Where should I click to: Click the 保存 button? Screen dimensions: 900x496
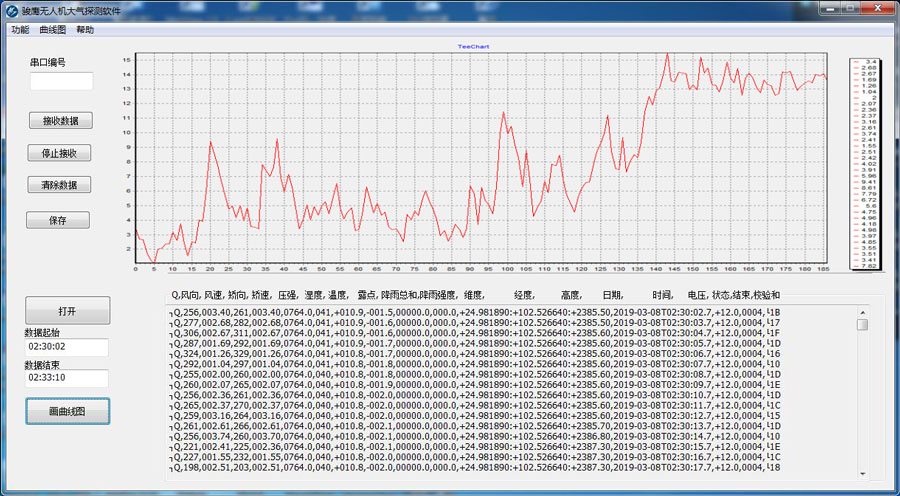pos(60,220)
